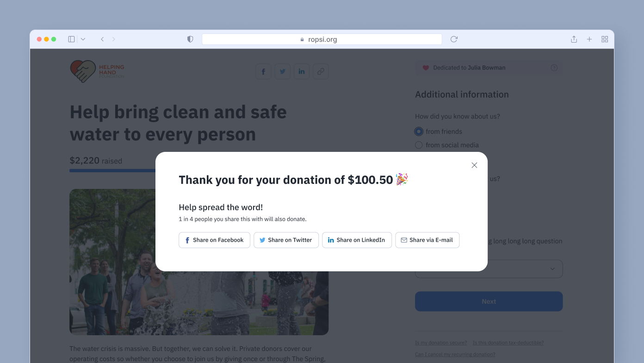This screenshot has width=644, height=363.
Task: Click the Twitter icon in page header
Action: 283,71
